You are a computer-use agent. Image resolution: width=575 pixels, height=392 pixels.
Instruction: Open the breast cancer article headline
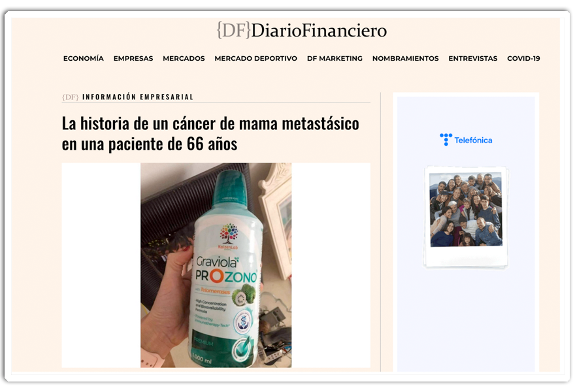click(x=210, y=133)
